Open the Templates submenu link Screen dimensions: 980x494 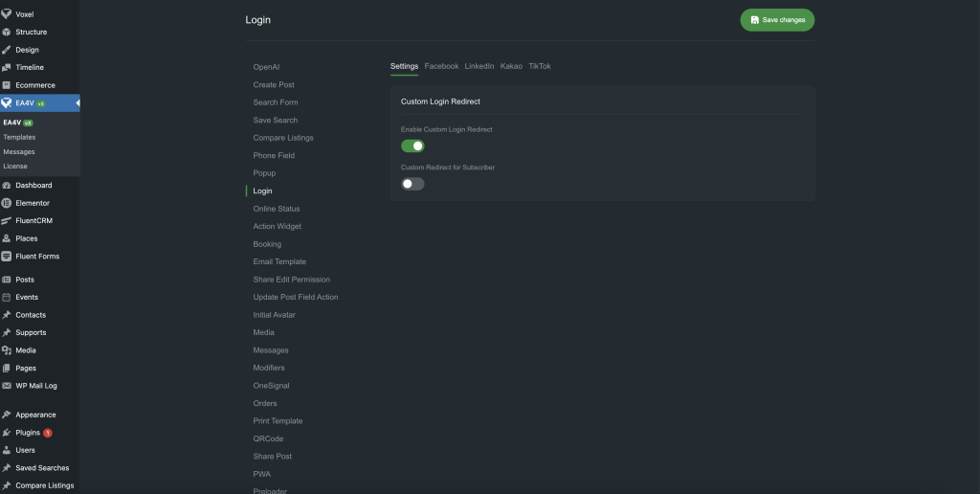(19, 137)
